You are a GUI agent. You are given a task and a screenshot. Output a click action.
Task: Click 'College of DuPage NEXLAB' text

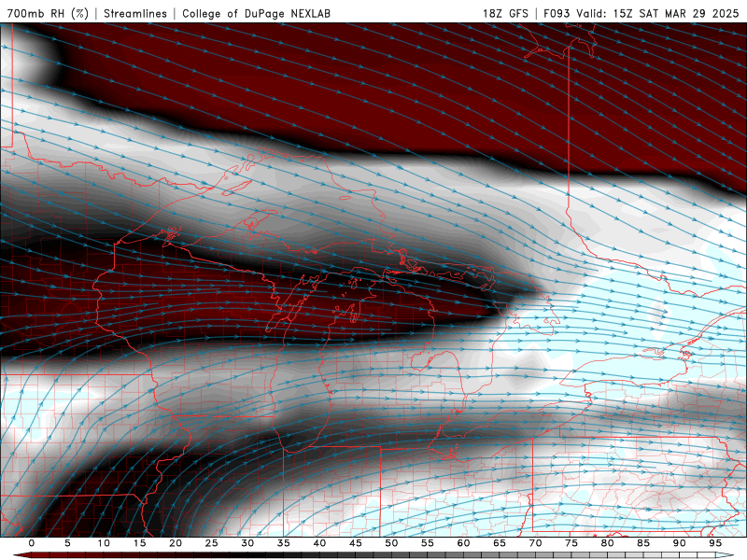click(256, 13)
